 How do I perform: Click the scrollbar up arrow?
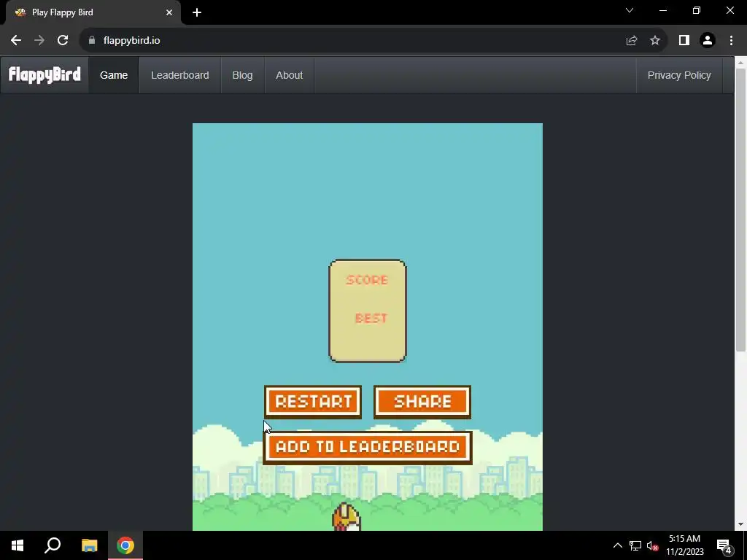tap(740, 63)
